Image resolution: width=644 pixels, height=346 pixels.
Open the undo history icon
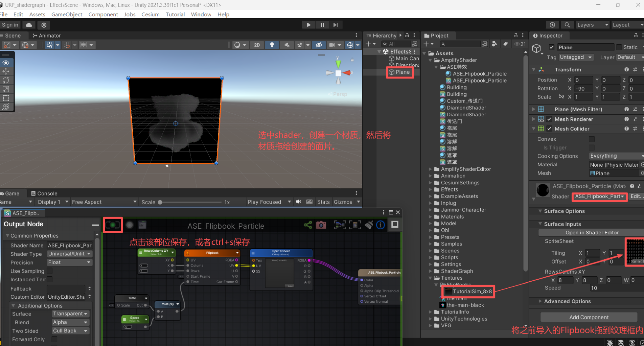click(x=552, y=25)
